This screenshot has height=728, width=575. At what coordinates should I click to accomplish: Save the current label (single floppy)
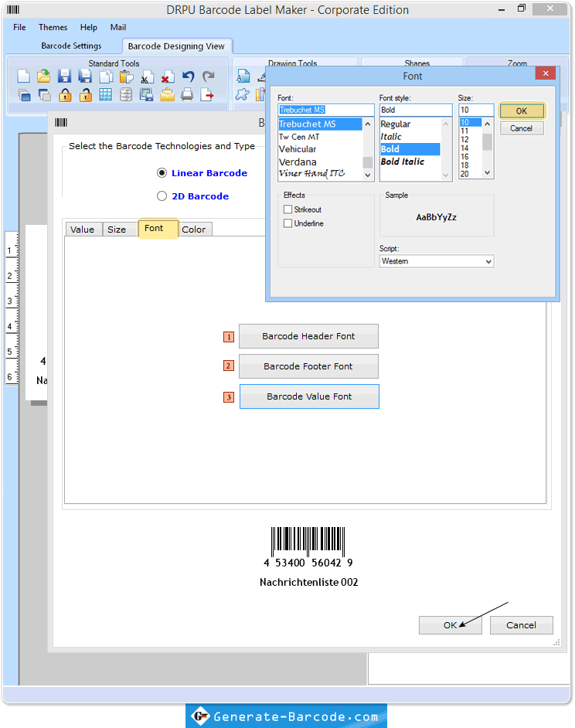(64, 77)
